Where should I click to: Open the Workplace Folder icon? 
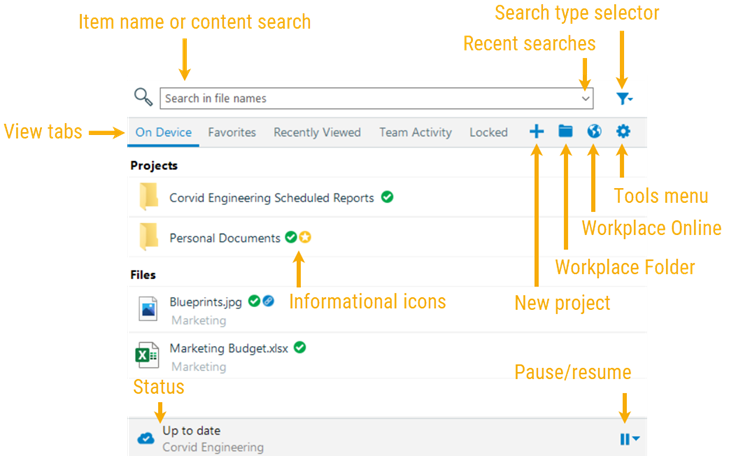(x=565, y=131)
